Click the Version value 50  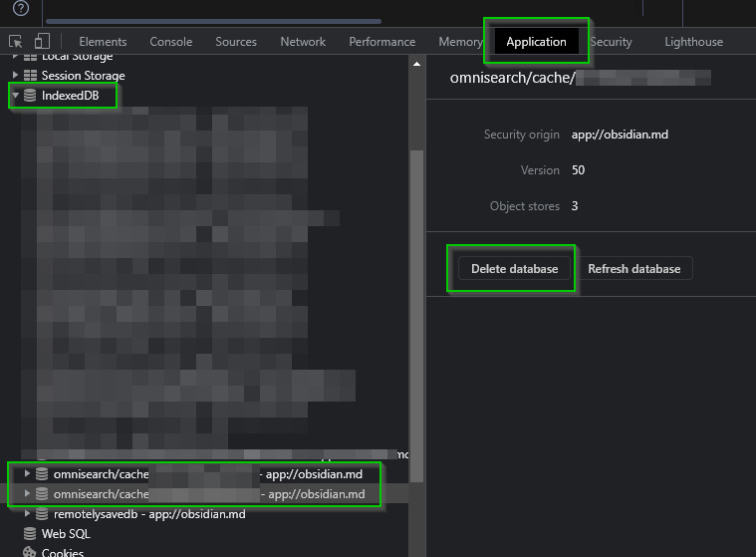point(578,170)
